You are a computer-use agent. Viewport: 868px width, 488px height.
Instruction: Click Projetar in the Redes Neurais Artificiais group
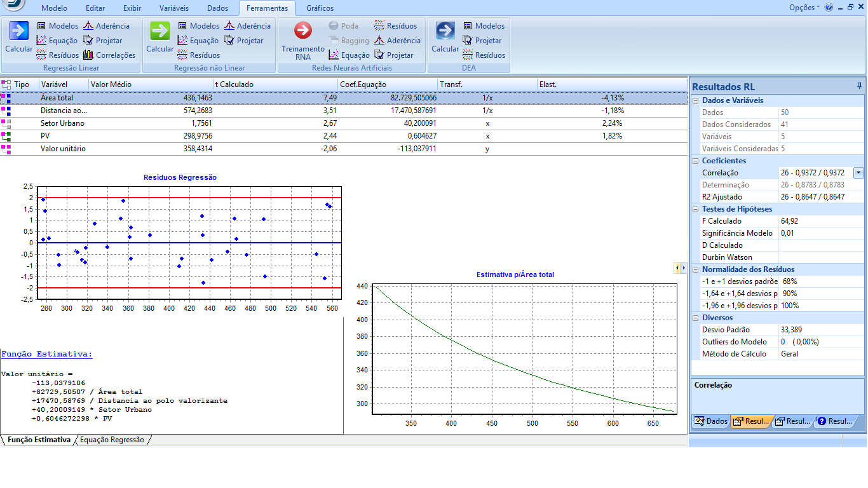(x=393, y=55)
